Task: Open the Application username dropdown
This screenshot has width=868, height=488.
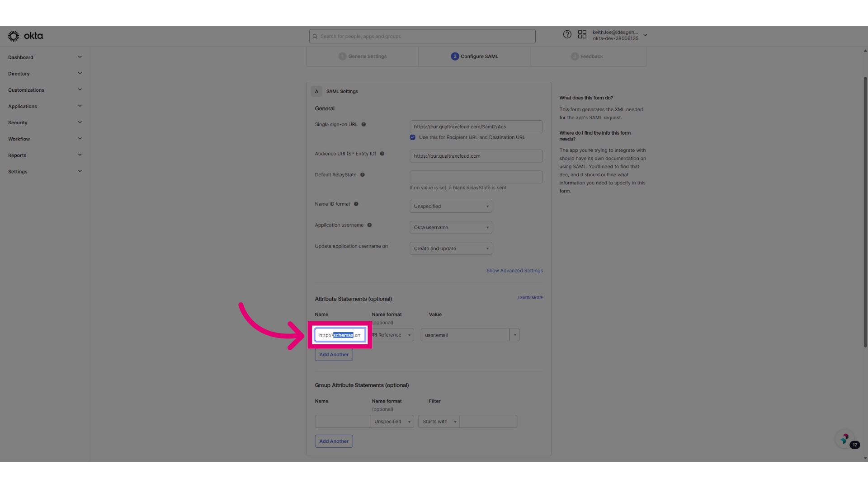Action: (x=451, y=227)
